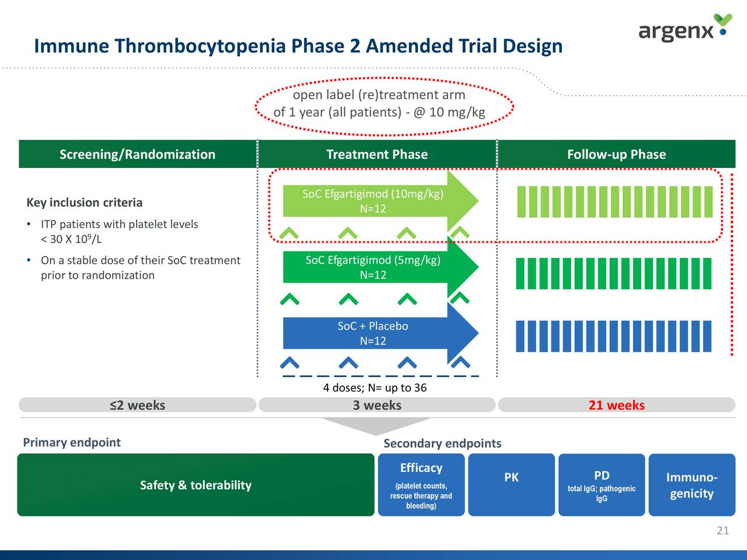Select the PK endpoint box

511,485
